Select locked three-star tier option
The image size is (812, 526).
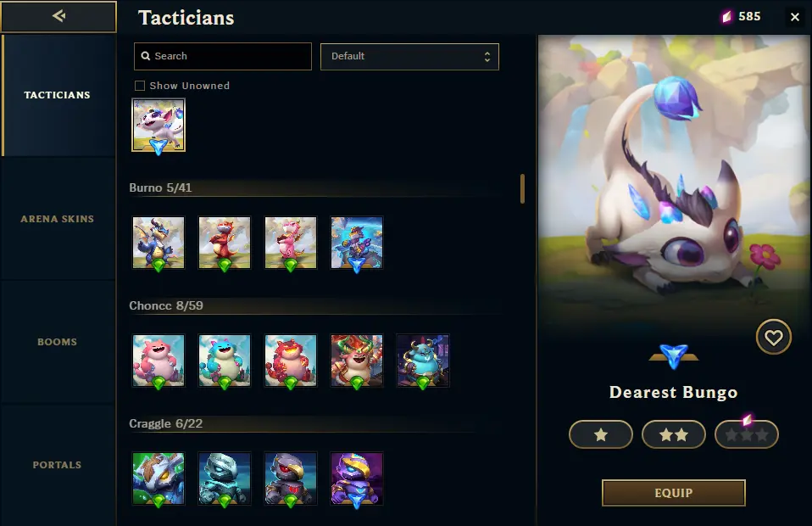coord(747,434)
